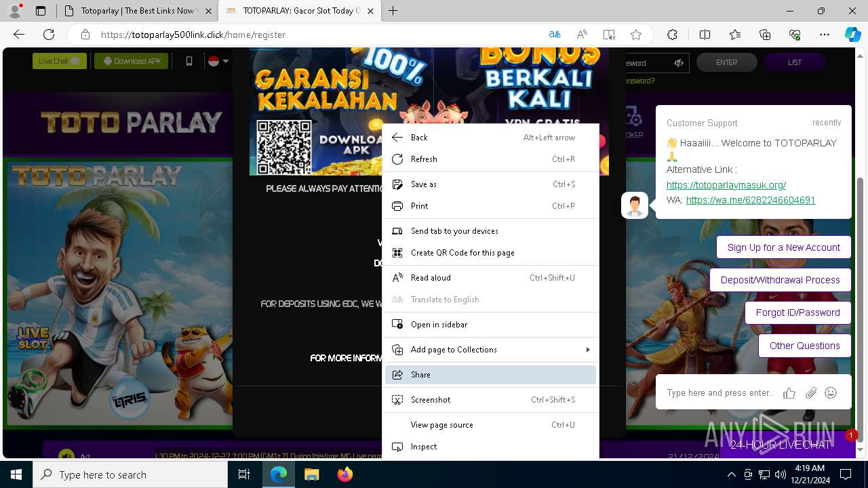Click the ENTER login button
The image size is (868, 488).
726,62
